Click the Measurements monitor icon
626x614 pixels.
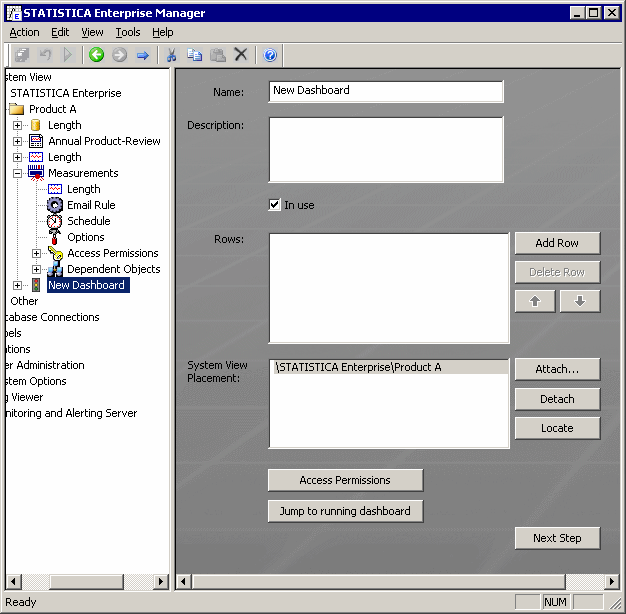[x=36, y=173]
